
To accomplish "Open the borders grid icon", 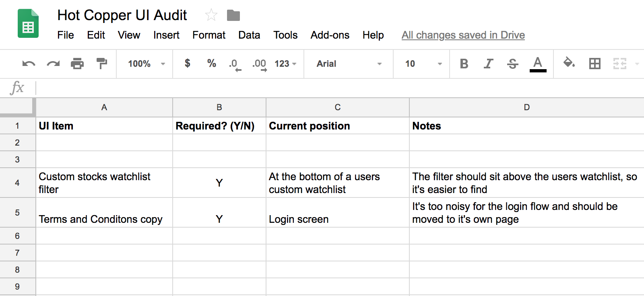I will pos(594,64).
